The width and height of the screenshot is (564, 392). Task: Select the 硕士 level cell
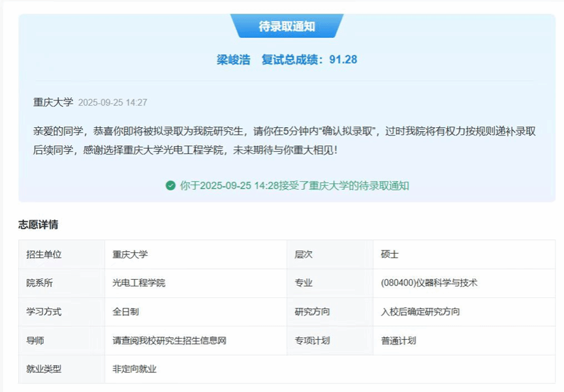point(390,254)
